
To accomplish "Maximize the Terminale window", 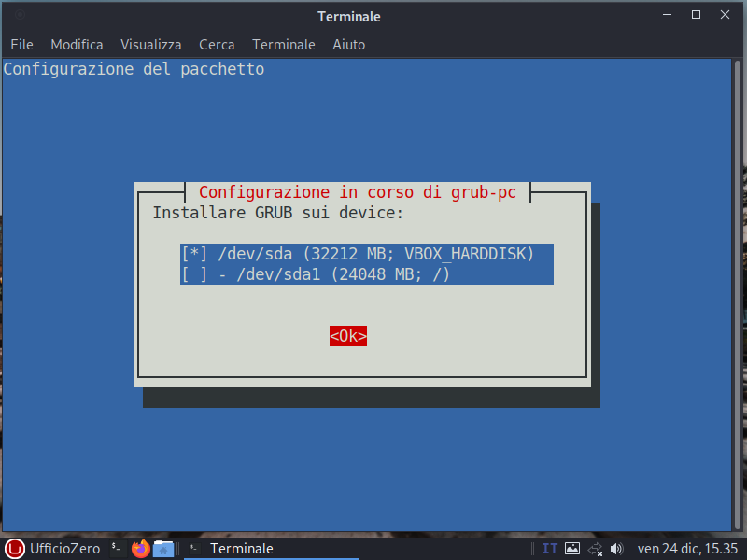I will [696, 15].
